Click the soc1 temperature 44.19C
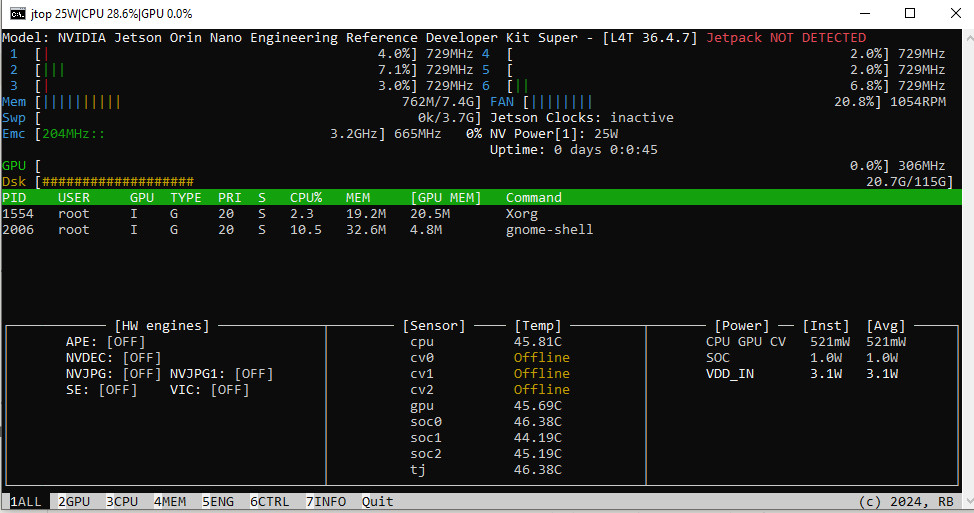Screen dimensions: 974x513 [x=537, y=438]
